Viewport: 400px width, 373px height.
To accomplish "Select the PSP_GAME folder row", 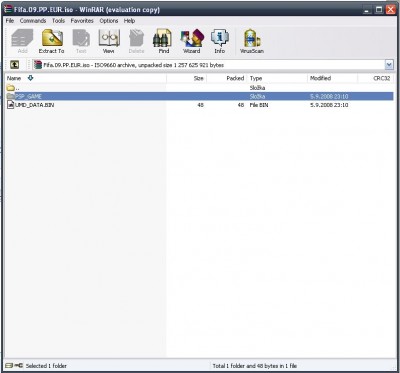I will pos(199,96).
